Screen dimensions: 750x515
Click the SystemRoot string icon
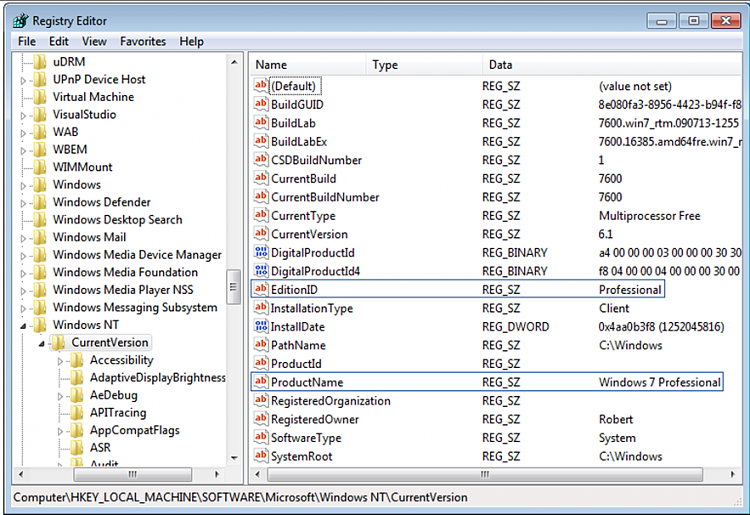tap(261, 456)
